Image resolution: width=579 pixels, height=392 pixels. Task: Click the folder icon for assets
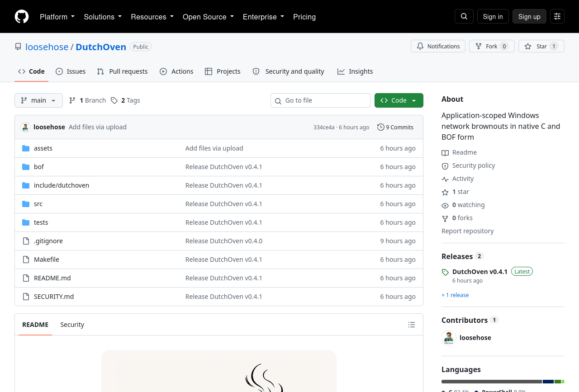[26, 148]
